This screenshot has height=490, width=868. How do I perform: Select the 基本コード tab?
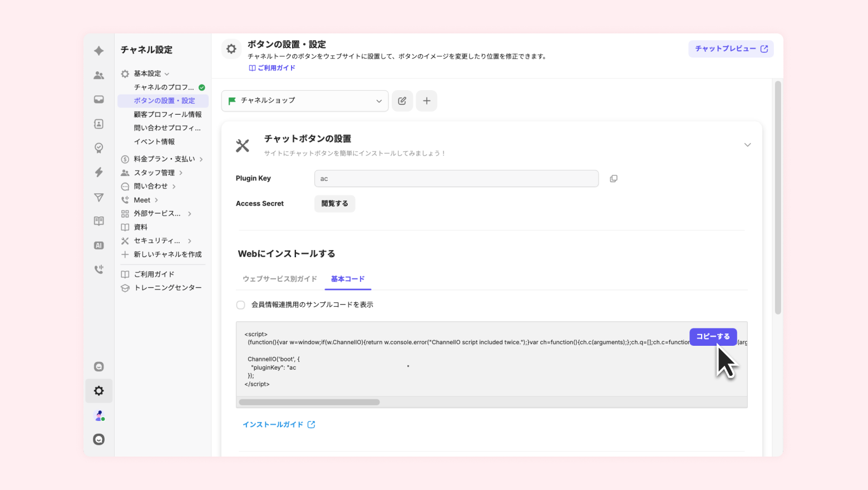pyautogui.click(x=348, y=279)
